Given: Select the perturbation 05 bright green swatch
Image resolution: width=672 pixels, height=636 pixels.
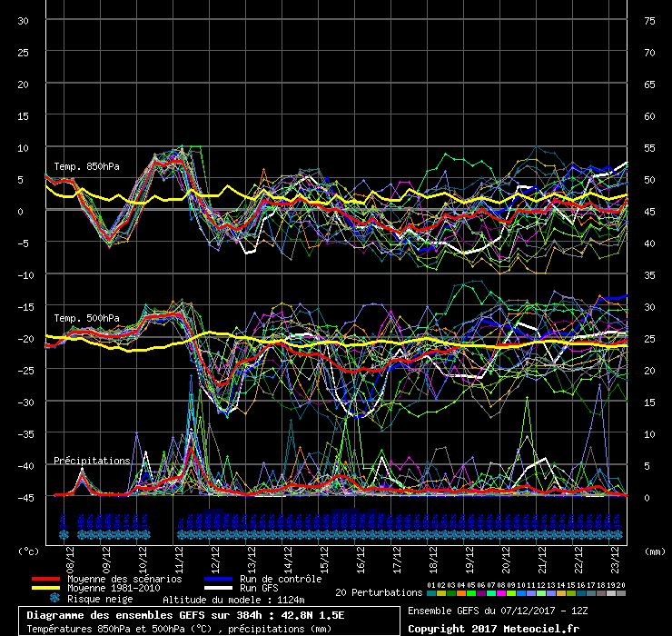Looking at the screenshot, I should point(471,593).
